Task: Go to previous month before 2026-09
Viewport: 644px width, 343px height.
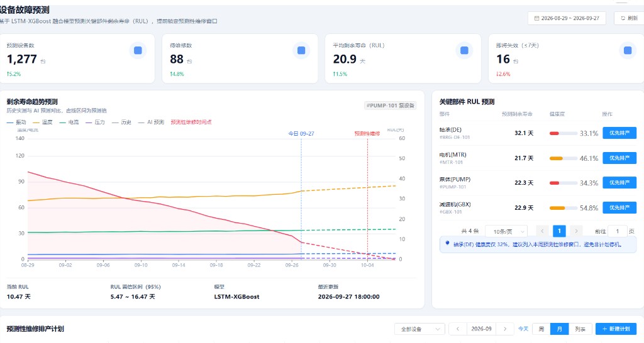Action: click(458, 329)
